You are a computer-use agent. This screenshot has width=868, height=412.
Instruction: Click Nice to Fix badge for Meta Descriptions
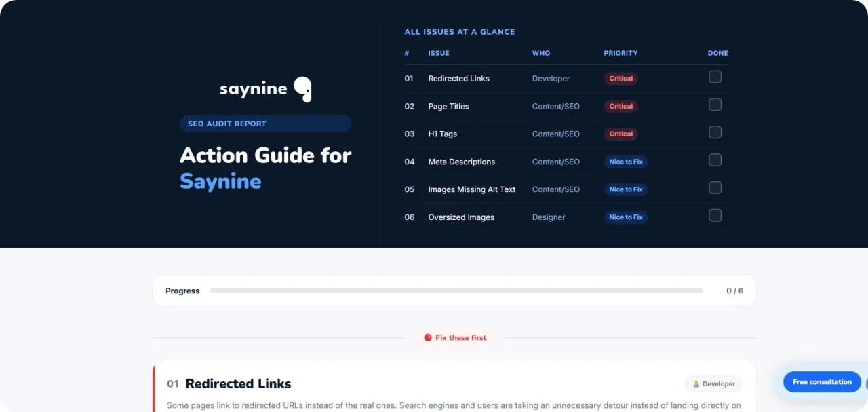point(626,162)
